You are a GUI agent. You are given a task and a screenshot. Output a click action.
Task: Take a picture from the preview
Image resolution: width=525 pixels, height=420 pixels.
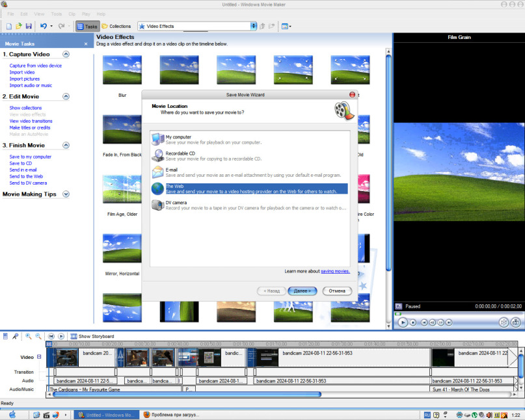tap(516, 322)
